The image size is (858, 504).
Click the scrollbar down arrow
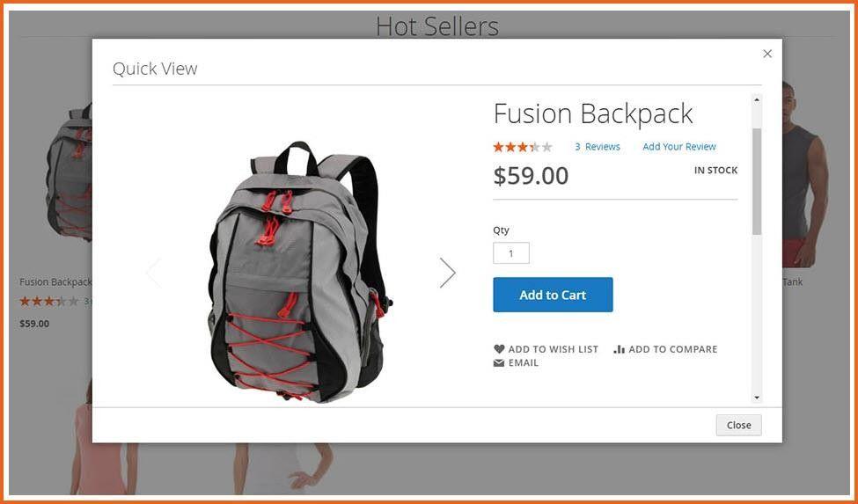click(x=757, y=398)
